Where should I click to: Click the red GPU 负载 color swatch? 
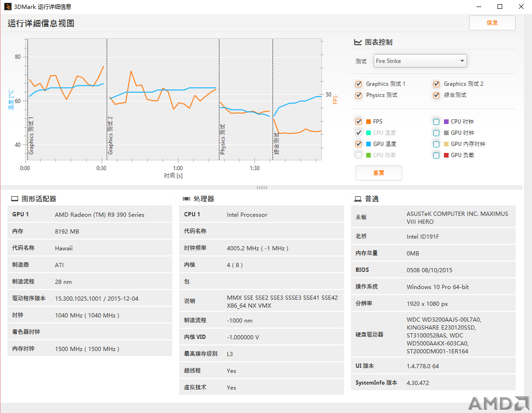(446, 155)
